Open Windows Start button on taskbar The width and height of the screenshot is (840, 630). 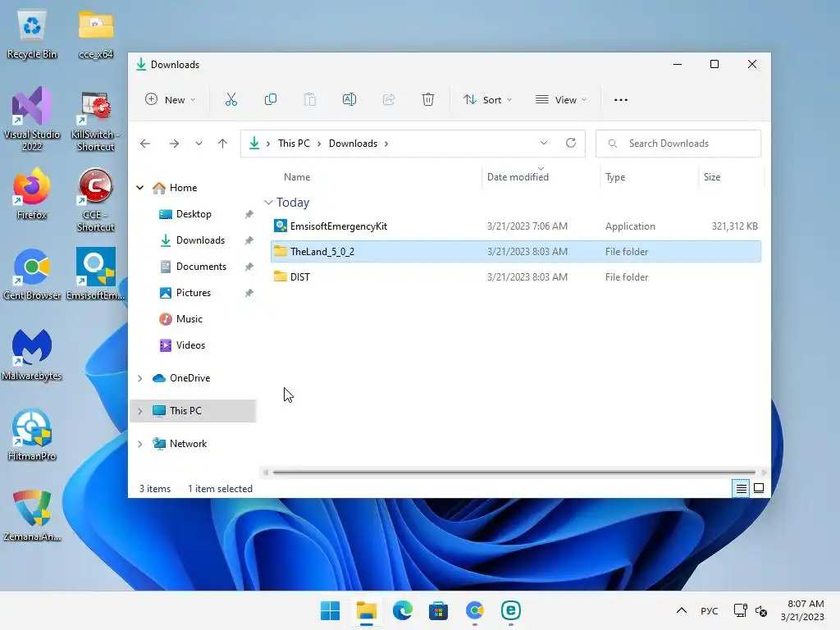[x=330, y=610]
